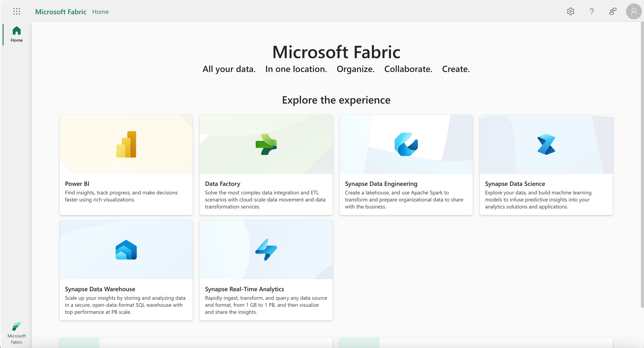644x348 pixels.
Task: Click the Real-Time Analytics lightning icon
Action: (x=266, y=250)
